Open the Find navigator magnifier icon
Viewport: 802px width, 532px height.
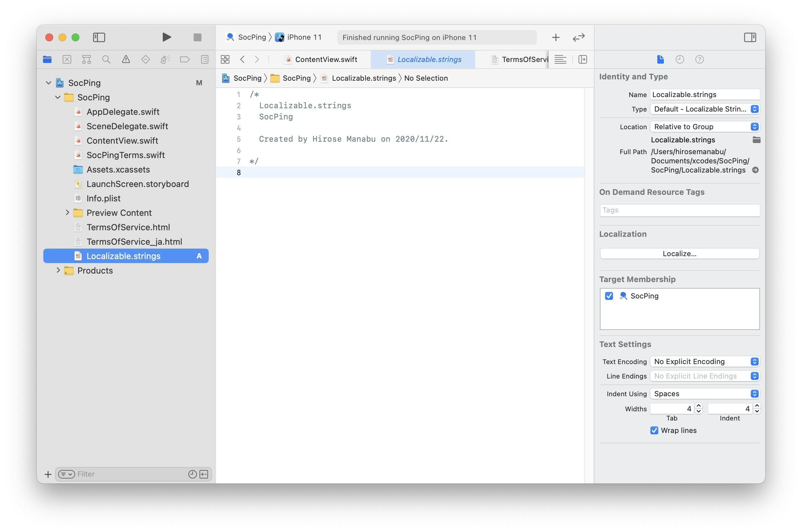[x=106, y=59]
